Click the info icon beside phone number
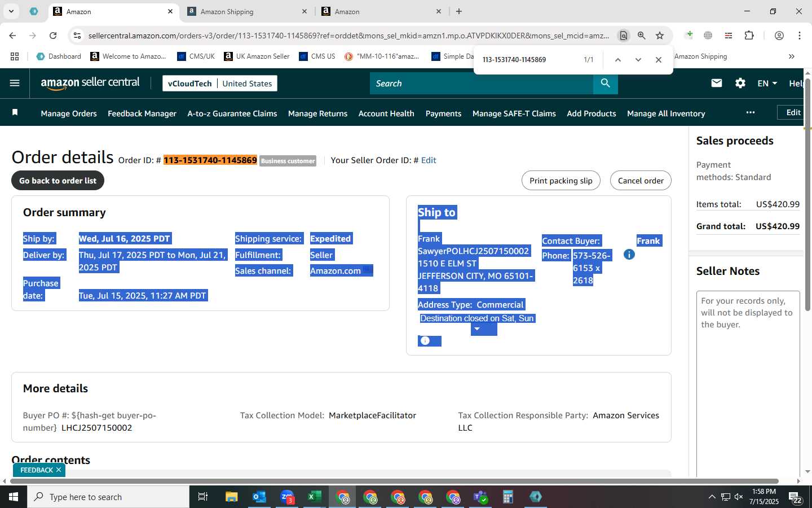Screen dimensions: 812x508 (629, 255)
